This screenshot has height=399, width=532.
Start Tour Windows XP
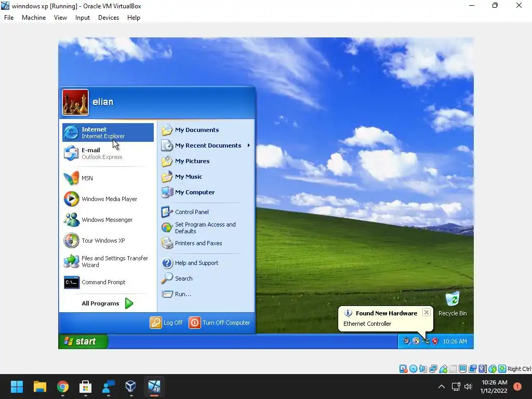(108, 241)
